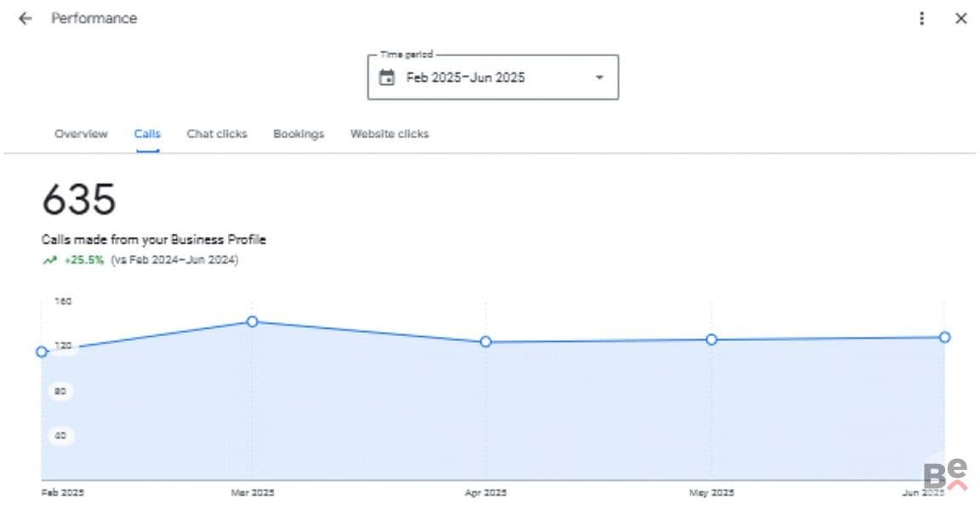Close the Performance panel

point(961,19)
